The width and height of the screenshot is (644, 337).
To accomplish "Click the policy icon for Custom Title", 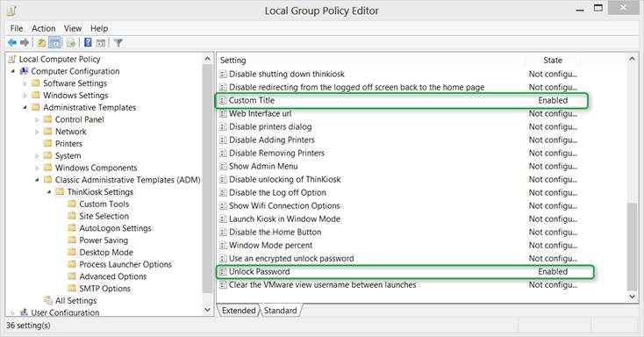I will pos(223,100).
